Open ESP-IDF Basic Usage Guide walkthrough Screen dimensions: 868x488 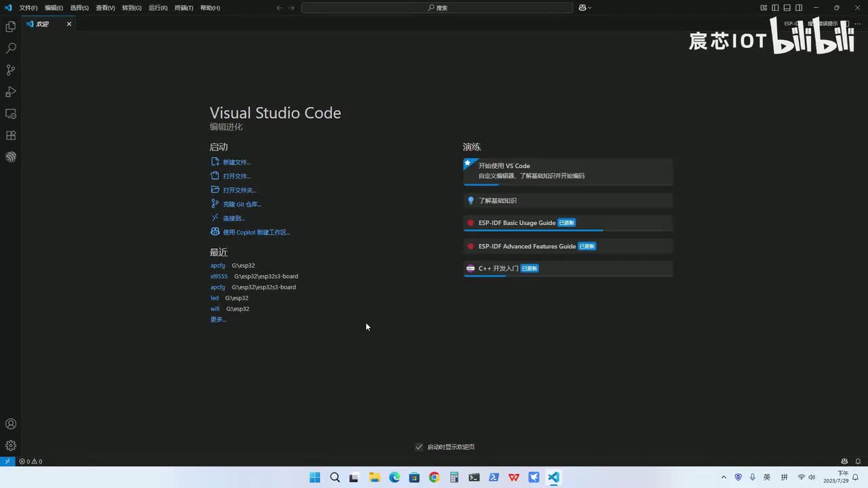[517, 223]
